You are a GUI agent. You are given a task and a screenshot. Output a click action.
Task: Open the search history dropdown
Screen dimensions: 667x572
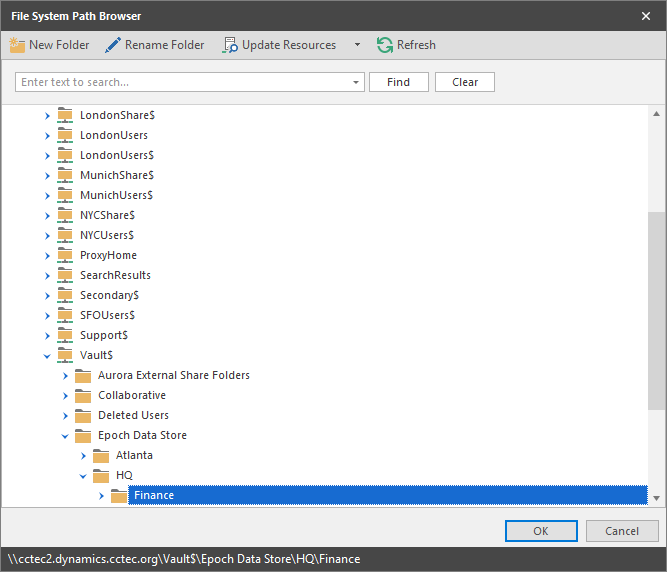[356, 82]
